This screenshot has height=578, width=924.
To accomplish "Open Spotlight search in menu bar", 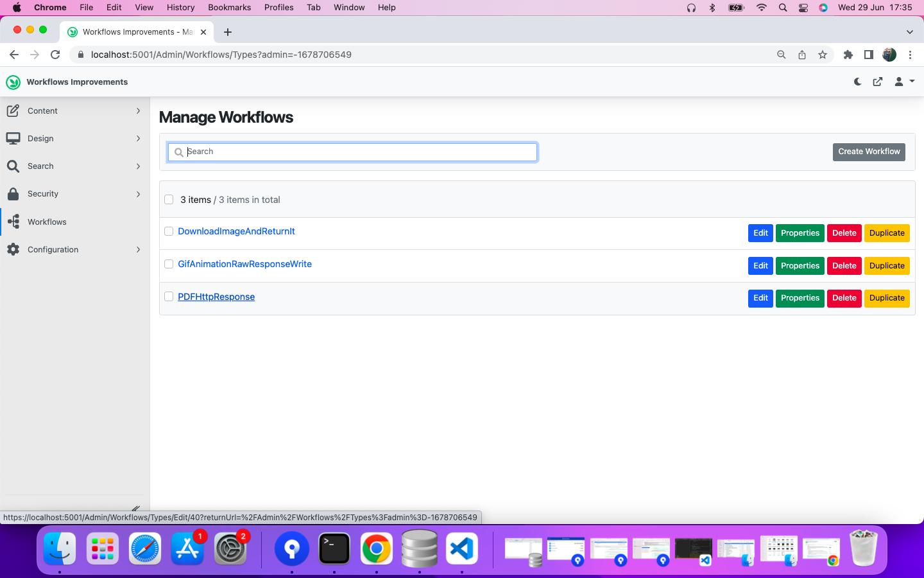I will point(783,8).
